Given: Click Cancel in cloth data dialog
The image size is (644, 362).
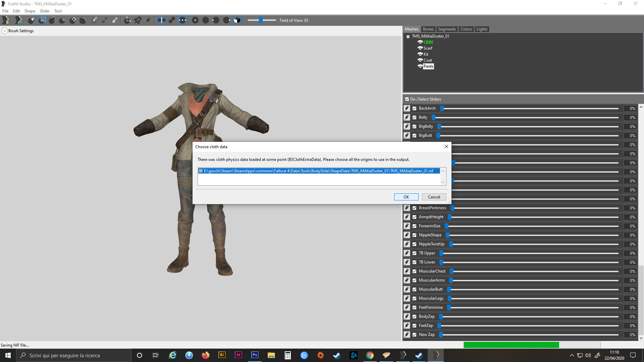Looking at the screenshot, I should click(x=434, y=197).
